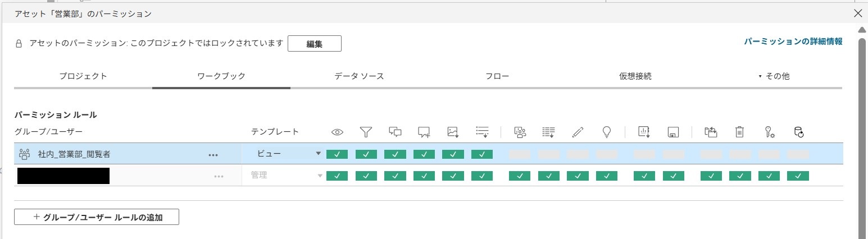Click the Filter funnel capability icon

point(366,132)
